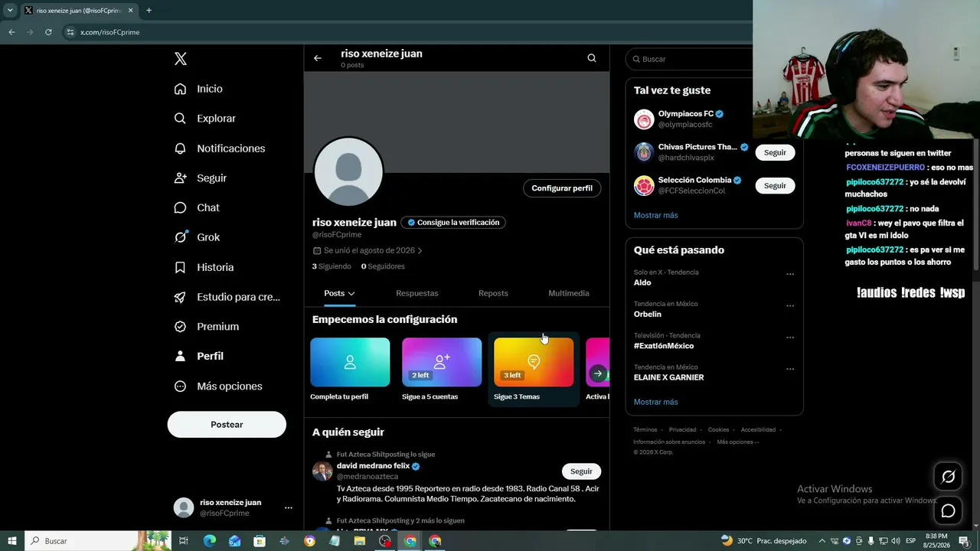Viewport: 980px width, 551px height.
Task: Go back in Chrome browser
Action: 11,32
